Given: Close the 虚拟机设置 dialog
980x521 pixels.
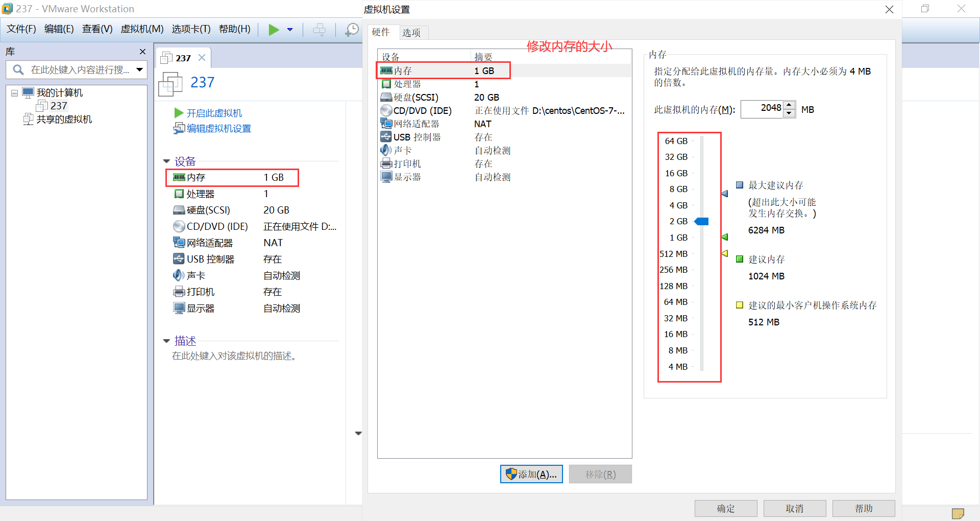Looking at the screenshot, I should tap(889, 10).
